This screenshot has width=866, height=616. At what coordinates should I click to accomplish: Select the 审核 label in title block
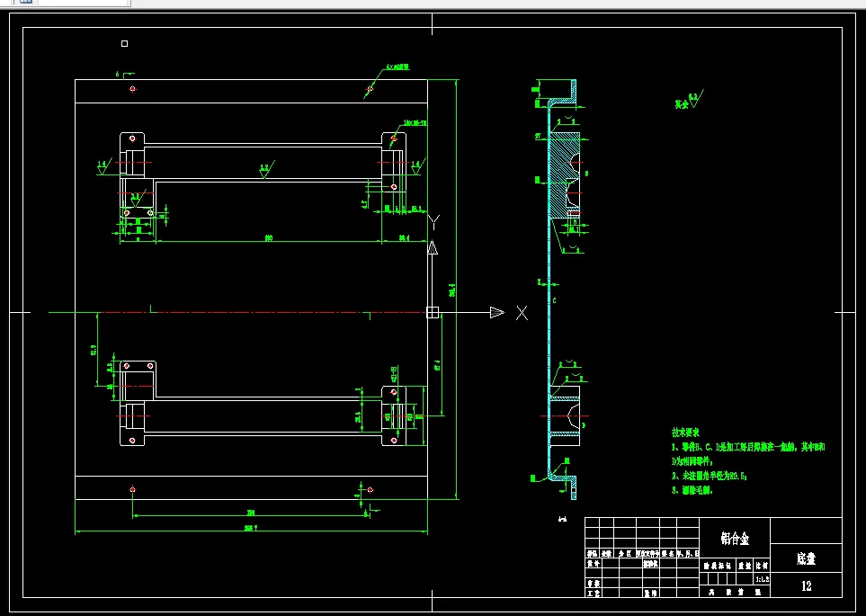[x=594, y=583]
